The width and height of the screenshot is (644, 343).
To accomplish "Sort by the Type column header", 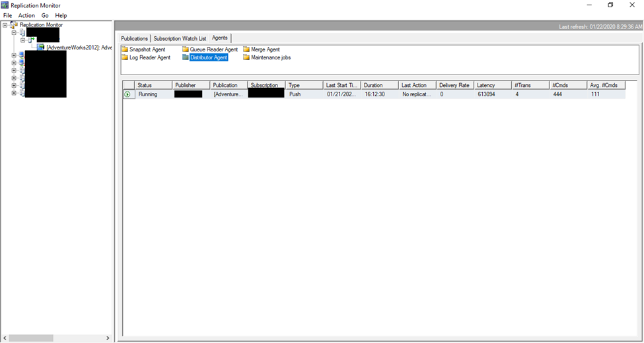I will (304, 85).
